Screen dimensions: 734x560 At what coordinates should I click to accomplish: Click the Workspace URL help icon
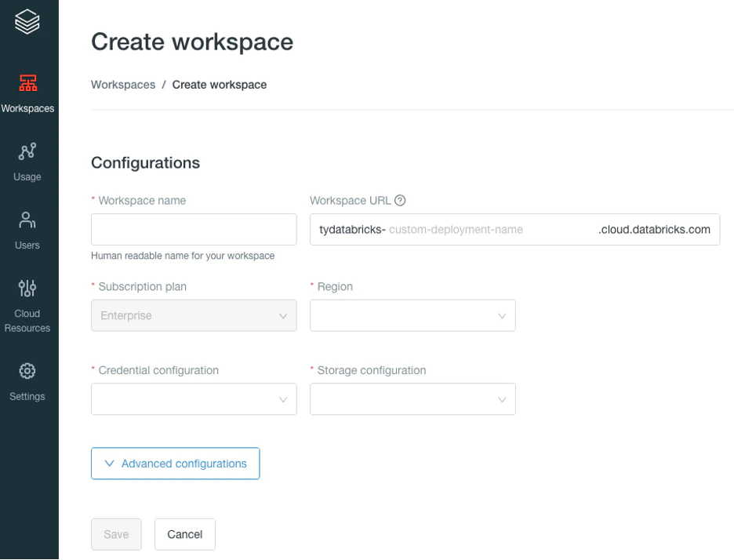pos(400,201)
